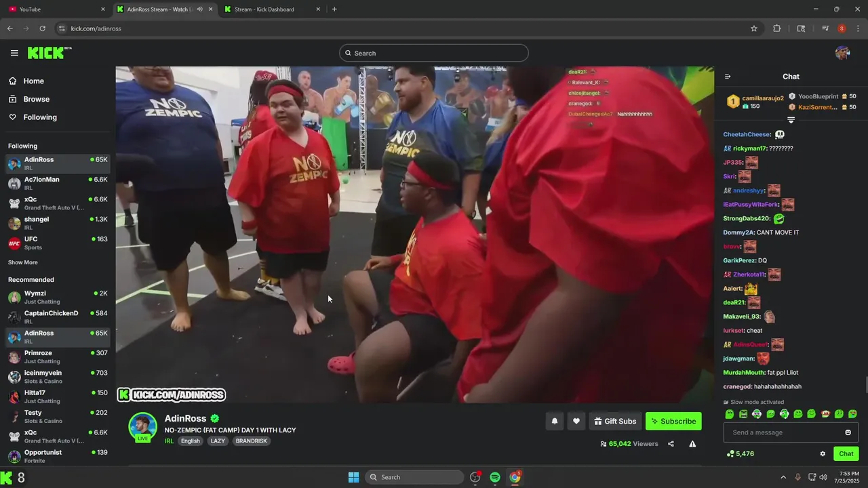Viewport: 868px width, 488px height.
Task: Report stream with warning triangle icon
Action: (692, 444)
